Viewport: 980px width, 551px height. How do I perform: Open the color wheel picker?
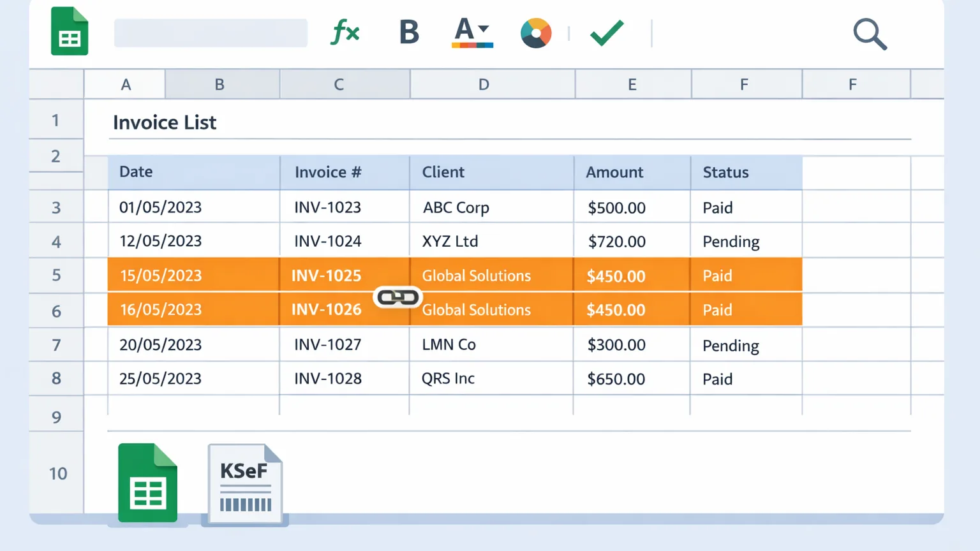536,33
